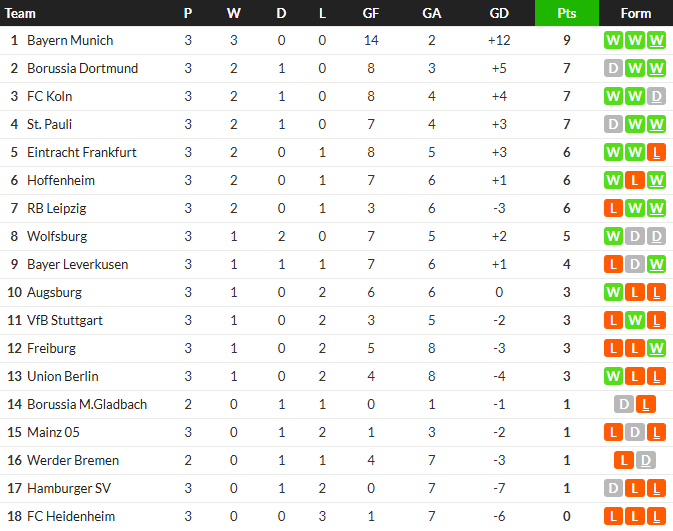This screenshot has width=673, height=531.
Task: Click Freiburg's green win form badge
Action: [x=657, y=349]
